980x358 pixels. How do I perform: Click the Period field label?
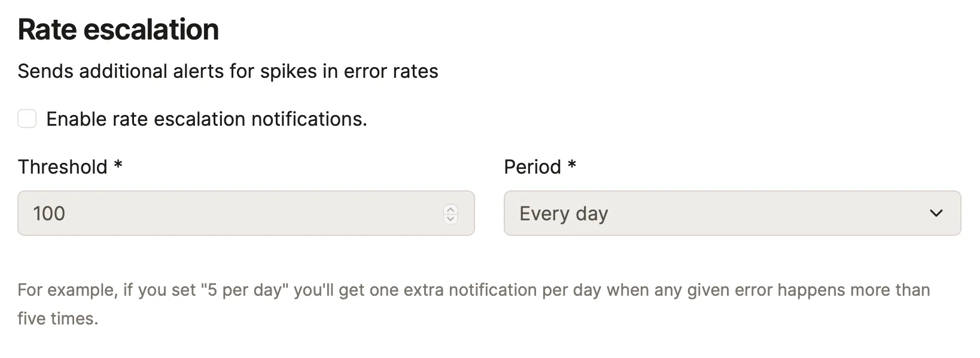point(532,167)
